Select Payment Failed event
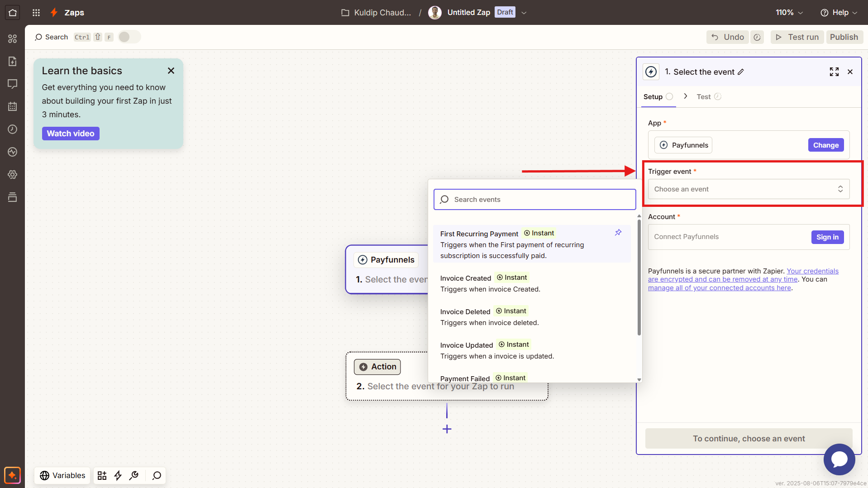Image resolution: width=868 pixels, height=488 pixels. click(x=532, y=378)
